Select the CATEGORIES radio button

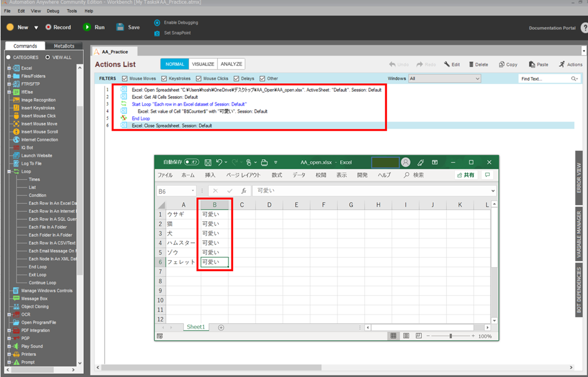(x=9, y=58)
